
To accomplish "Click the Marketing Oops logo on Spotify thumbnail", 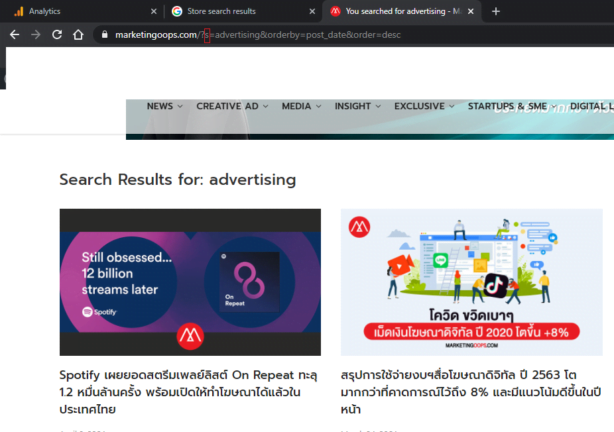I will coord(190,336).
